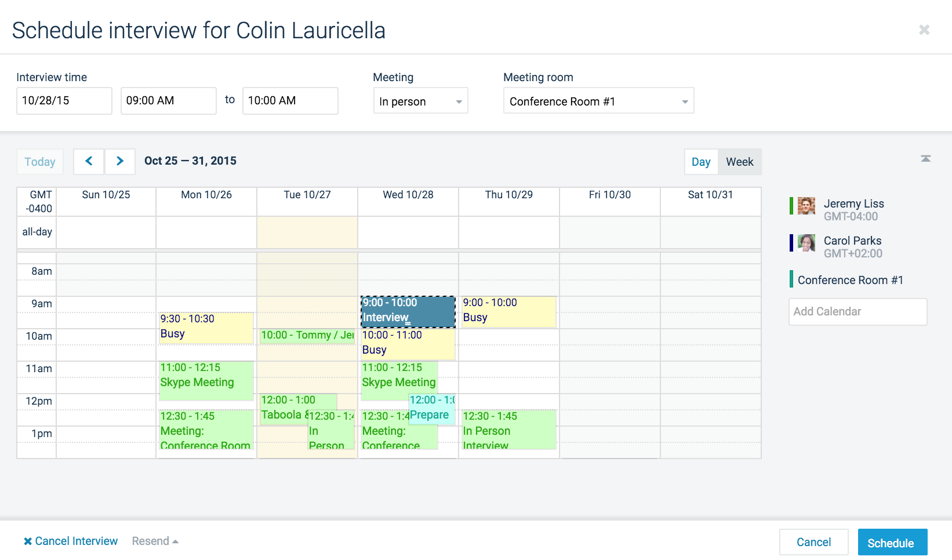Click the Schedule button
This screenshot has width=952, height=560.
[892, 542]
